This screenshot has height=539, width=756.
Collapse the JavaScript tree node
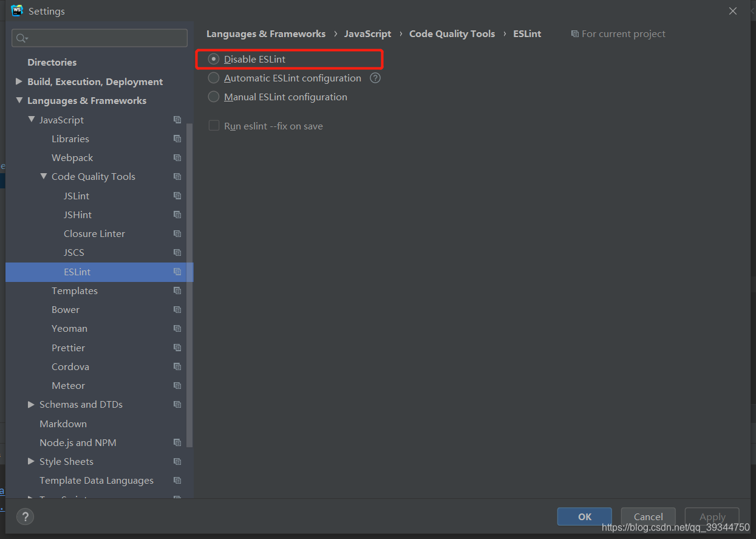(x=32, y=120)
